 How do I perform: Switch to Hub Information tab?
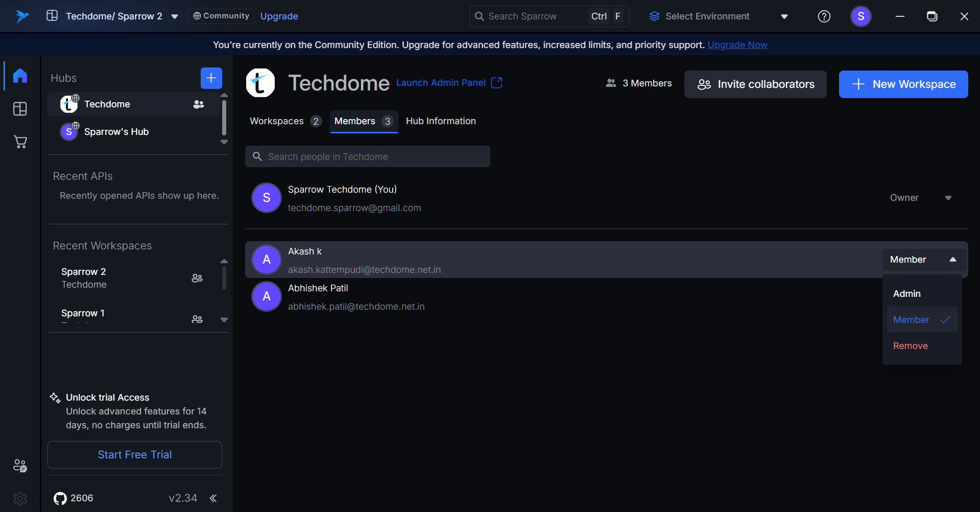[x=441, y=121]
